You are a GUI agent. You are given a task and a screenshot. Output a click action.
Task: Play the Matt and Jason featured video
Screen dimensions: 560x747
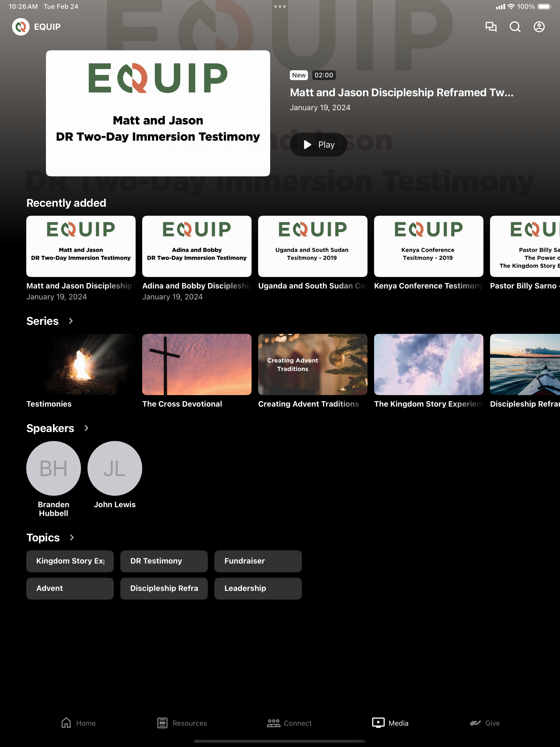coord(319,145)
